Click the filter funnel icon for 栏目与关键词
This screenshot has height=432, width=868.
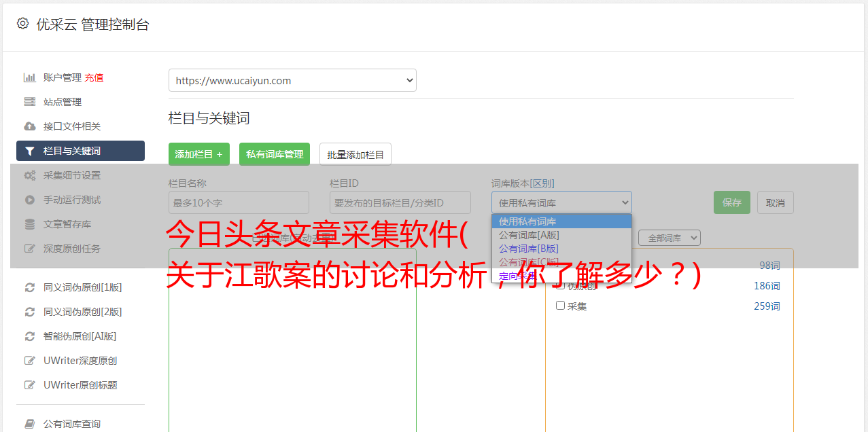pos(30,151)
